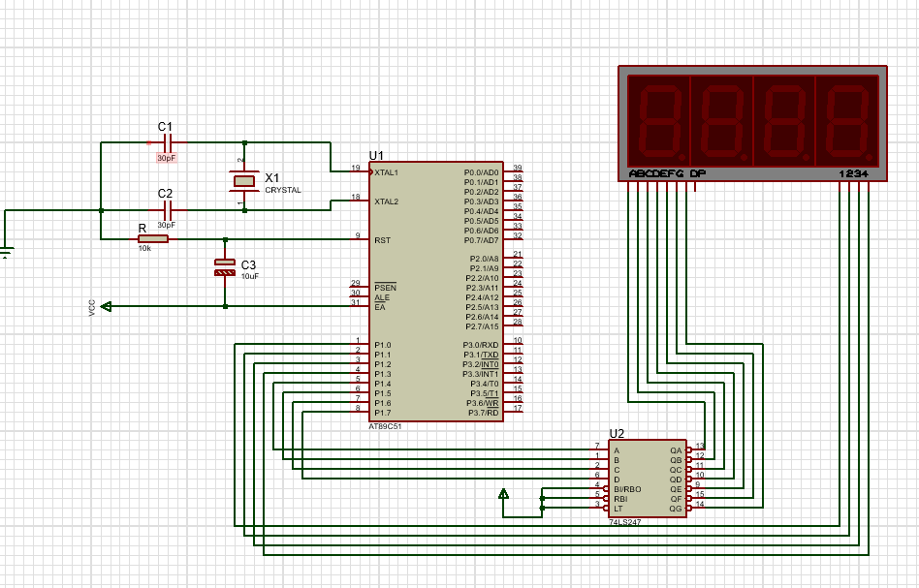Click the P2.0/A8 pin label

pyautogui.click(x=484, y=259)
